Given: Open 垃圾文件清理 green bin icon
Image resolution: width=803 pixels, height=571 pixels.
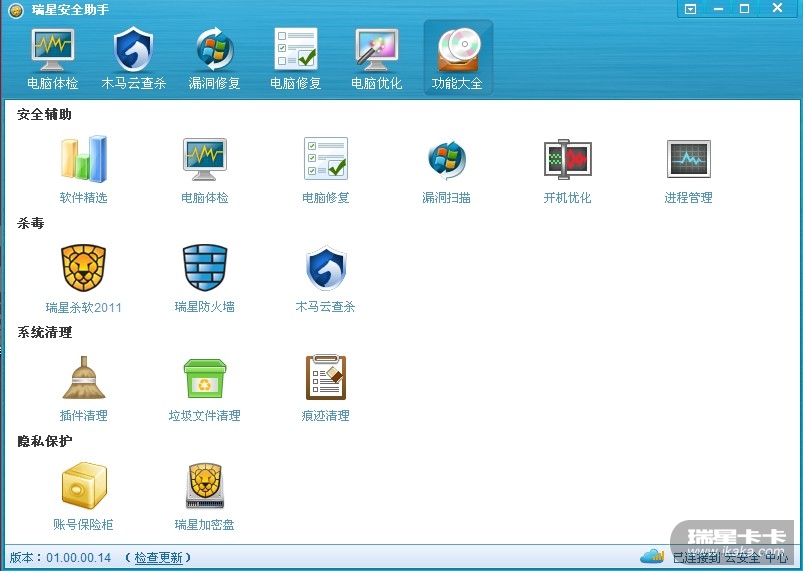Looking at the screenshot, I should [x=205, y=378].
